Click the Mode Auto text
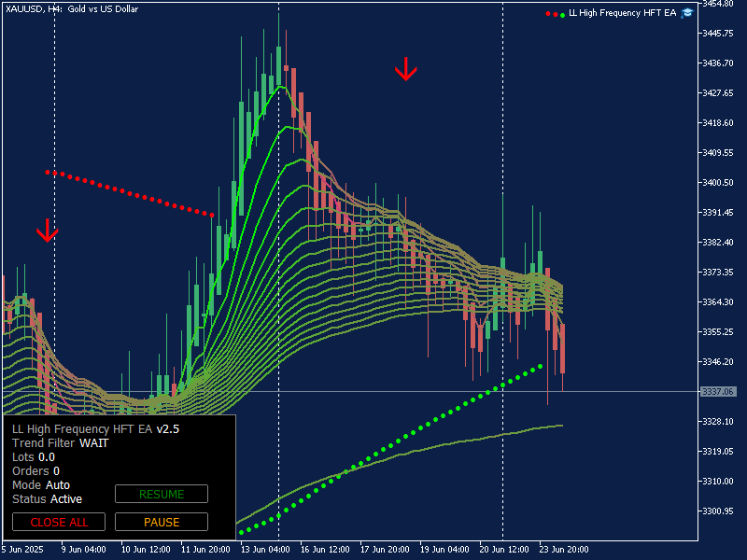Viewport: 747px width, 560px height. pyautogui.click(x=41, y=484)
